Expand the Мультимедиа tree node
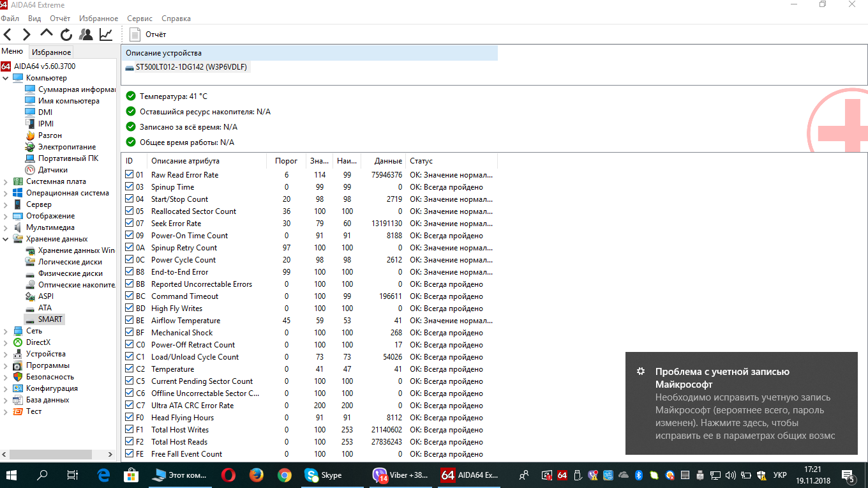 [6, 227]
